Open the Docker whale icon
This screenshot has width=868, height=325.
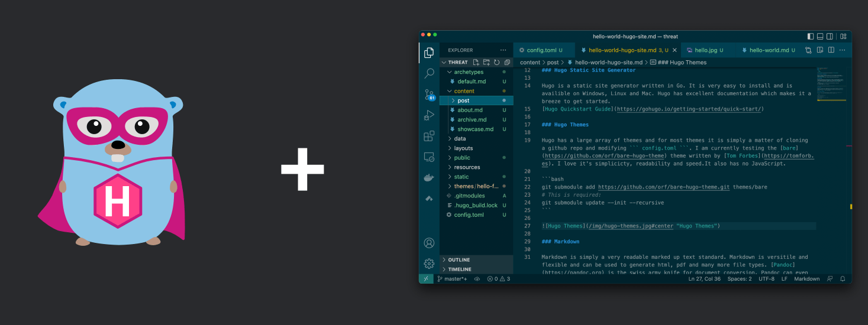429,178
